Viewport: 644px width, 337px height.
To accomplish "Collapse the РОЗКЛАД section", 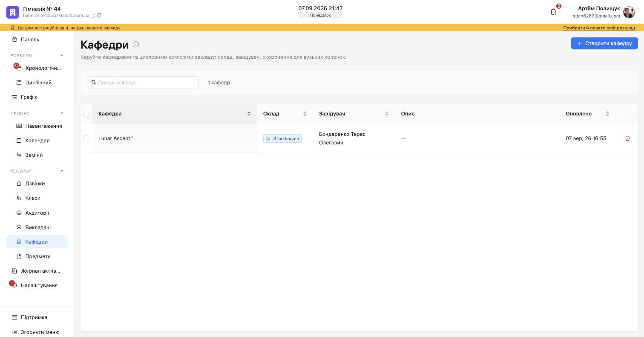I will coord(62,56).
